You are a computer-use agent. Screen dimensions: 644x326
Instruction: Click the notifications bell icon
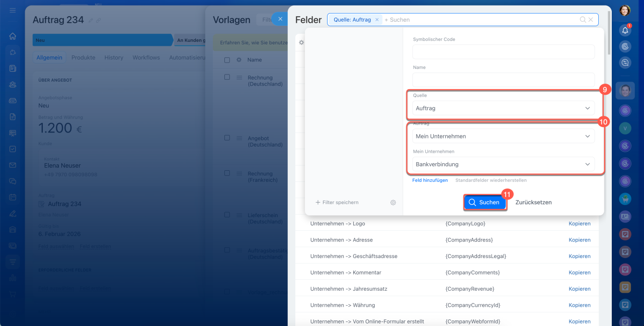coord(625,30)
